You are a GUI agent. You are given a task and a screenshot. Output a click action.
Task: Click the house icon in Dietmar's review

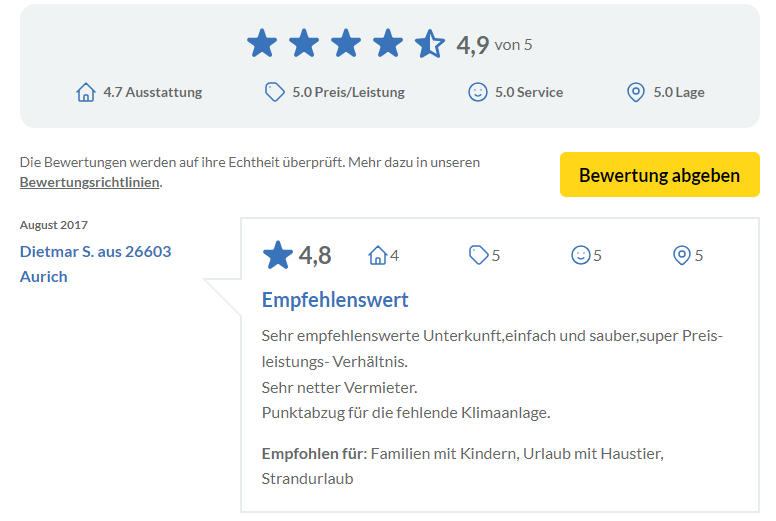pos(377,255)
